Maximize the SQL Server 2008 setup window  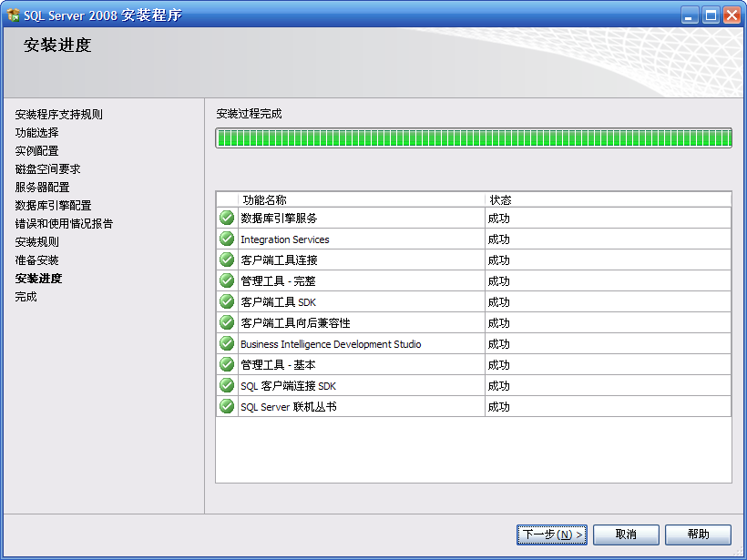click(x=711, y=15)
